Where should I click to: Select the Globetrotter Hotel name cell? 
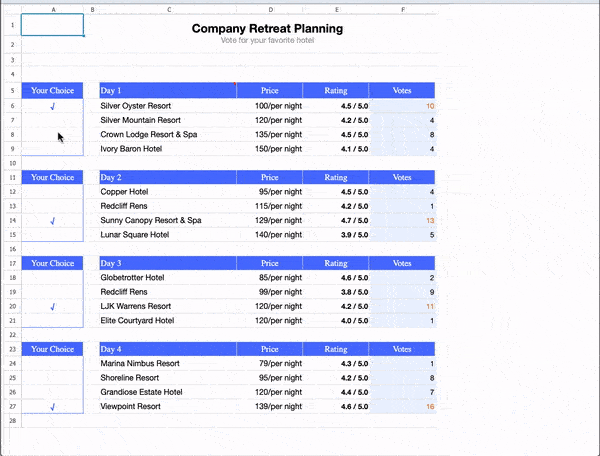[167, 277]
